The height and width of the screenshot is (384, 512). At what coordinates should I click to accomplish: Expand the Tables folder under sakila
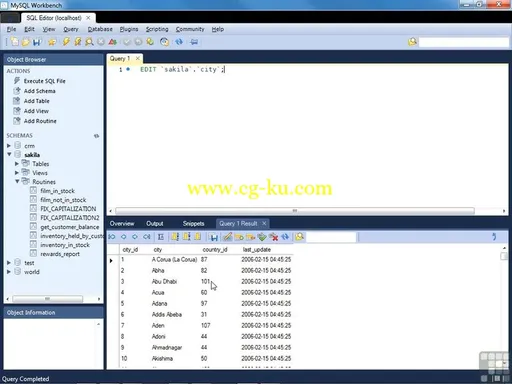point(17,164)
